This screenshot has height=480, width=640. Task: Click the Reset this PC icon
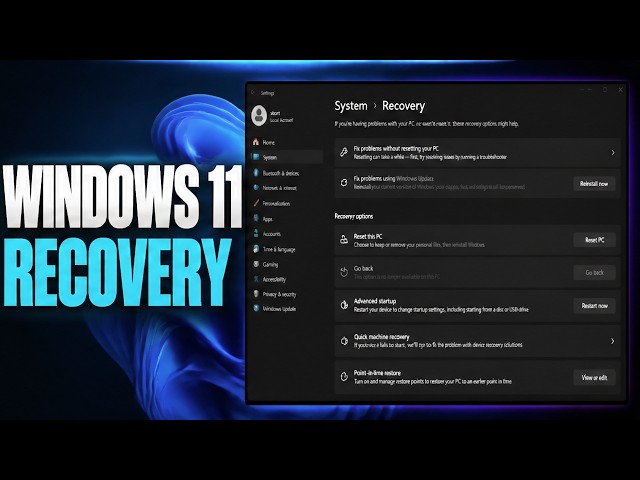click(x=344, y=240)
